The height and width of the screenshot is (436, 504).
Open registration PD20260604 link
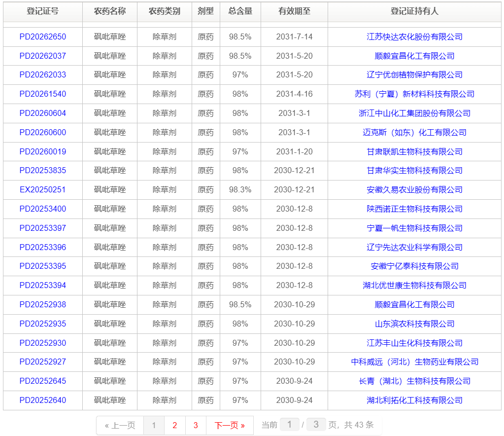click(x=43, y=113)
